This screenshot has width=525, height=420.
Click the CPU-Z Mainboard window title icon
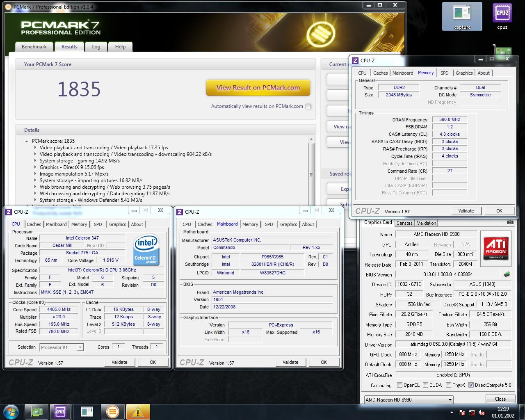180,212
